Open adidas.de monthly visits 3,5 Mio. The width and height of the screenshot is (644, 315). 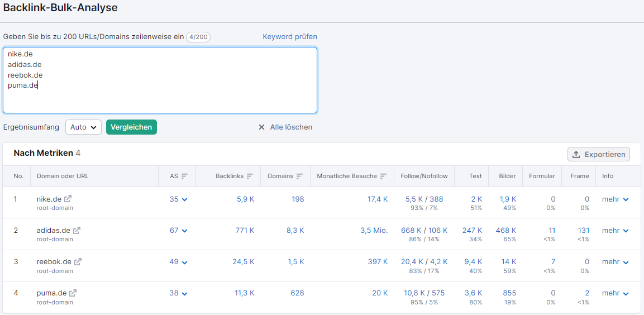[x=374, y=231]
